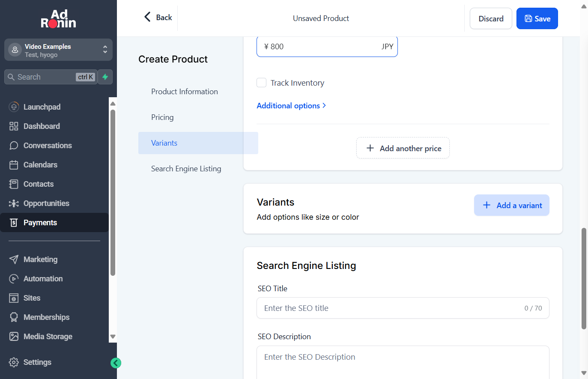Image resolution: width=588 pixels, height=379 pixels.
Task: Expand Additional options
Action: point(291,105)
